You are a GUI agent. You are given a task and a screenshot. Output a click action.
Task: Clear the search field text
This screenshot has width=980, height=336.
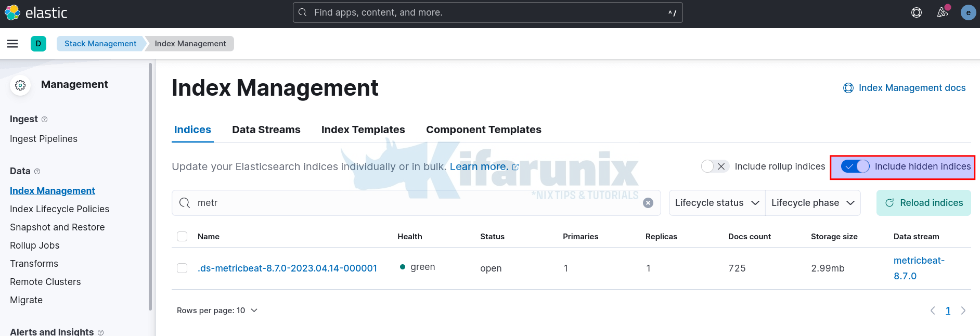(x=648, y=203)
